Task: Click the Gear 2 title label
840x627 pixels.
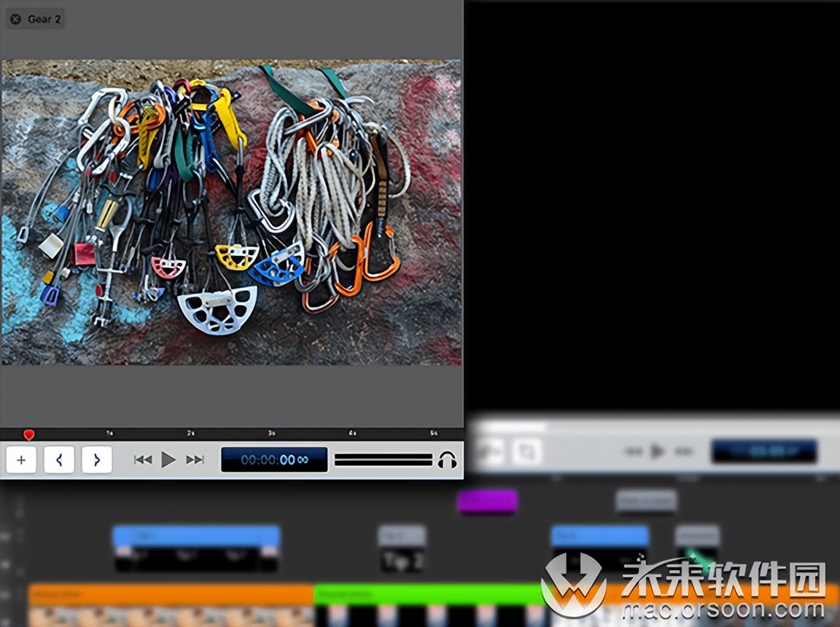Action: coord(44,19)
